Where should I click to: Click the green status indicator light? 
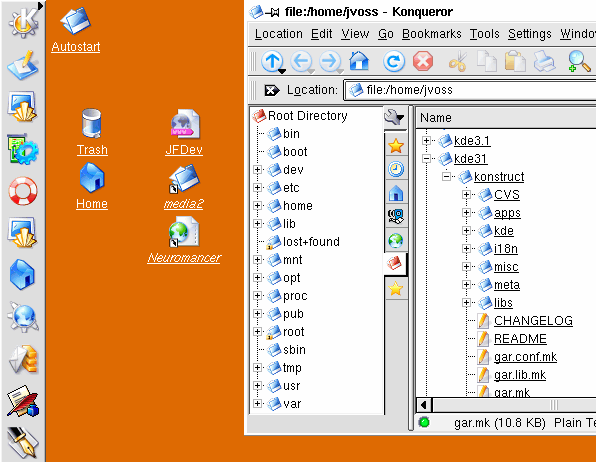click(x=424, y=422)
